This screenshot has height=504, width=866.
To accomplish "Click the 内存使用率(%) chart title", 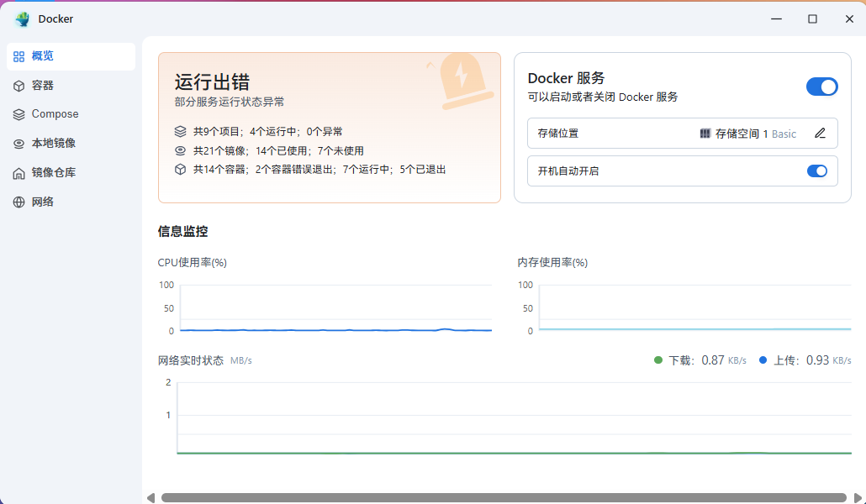I will [552, 263].
